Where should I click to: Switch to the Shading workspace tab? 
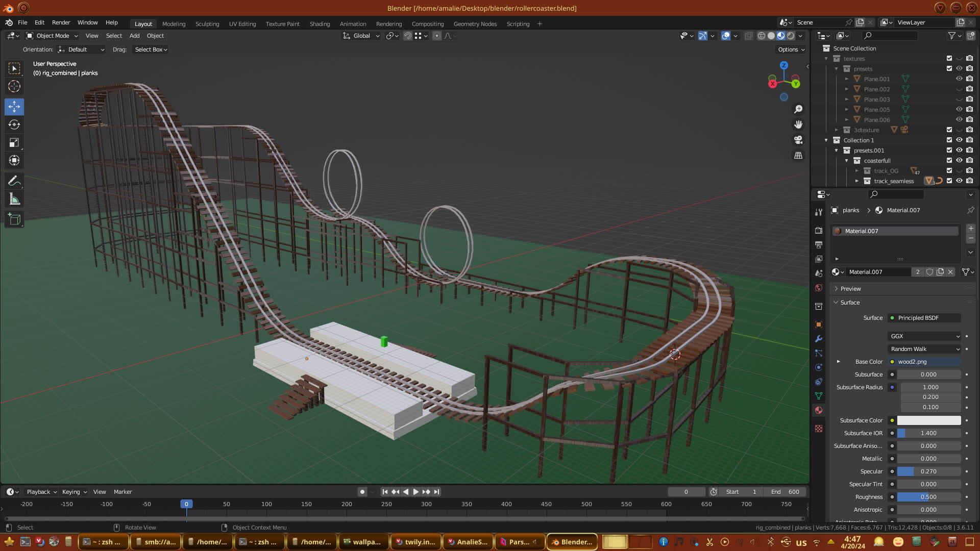point(320,24)
